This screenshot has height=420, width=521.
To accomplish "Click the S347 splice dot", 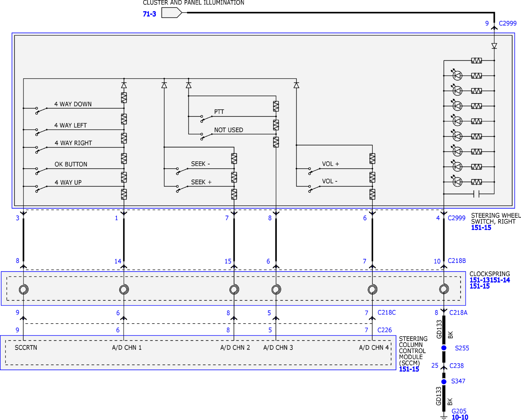I will [x=444, y=382].
